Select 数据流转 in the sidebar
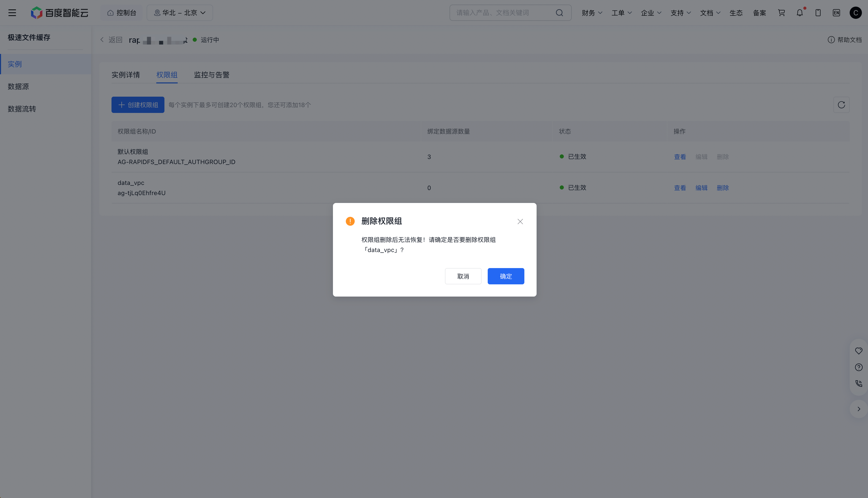The width and height of the screenshot is (868, 498). pos(46,109)
